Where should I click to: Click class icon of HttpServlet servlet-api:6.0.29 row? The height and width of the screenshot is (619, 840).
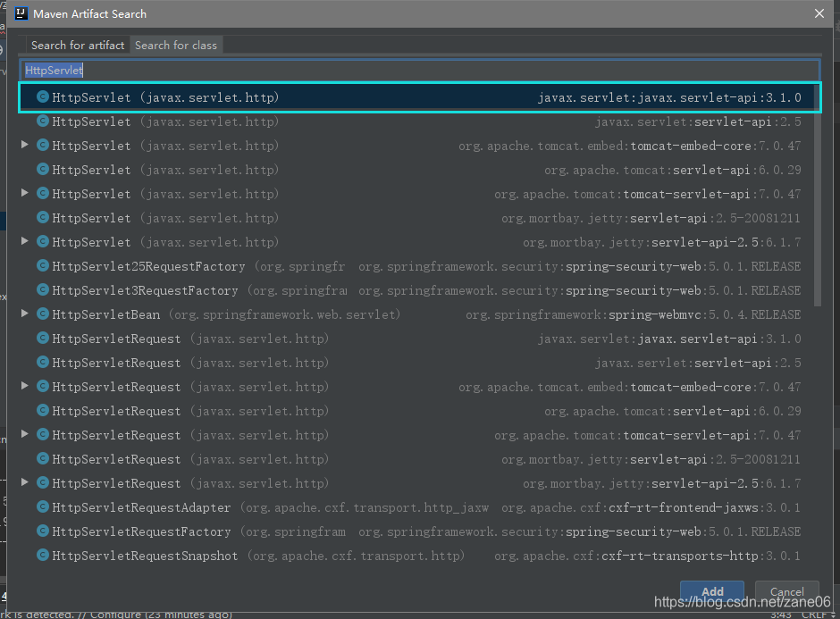[43, 169]
